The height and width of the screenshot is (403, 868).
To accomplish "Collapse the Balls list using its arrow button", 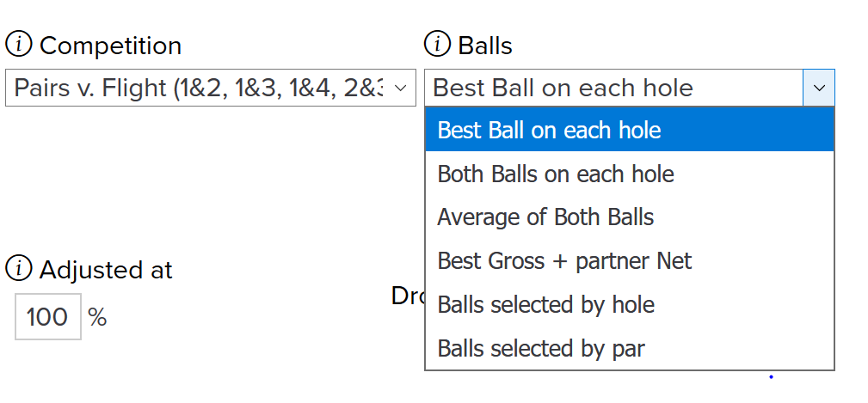I will [819, 88].
